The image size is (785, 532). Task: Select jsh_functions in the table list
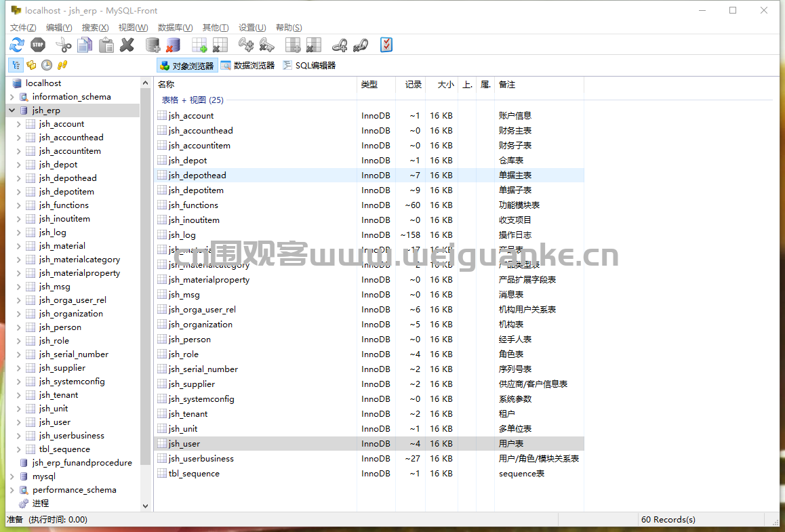[x=193, y=205]
